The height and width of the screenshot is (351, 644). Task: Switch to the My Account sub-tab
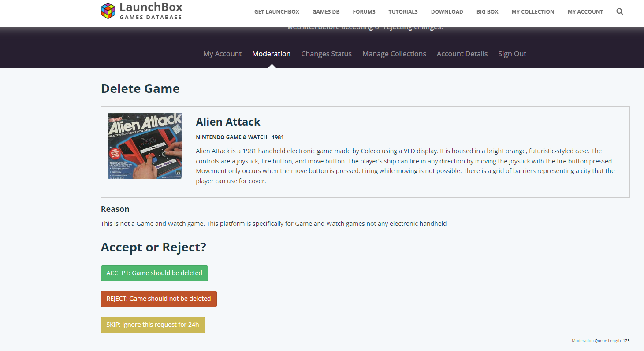(x=222, y=54)
